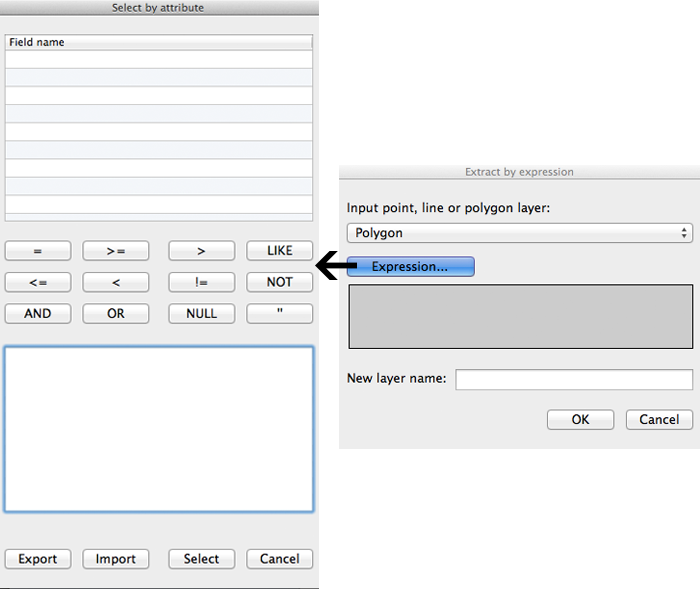The width and height of the screenshot is (700, 589).
Task: Insert the LIKE operator
Action: click(x=279, y=251)
